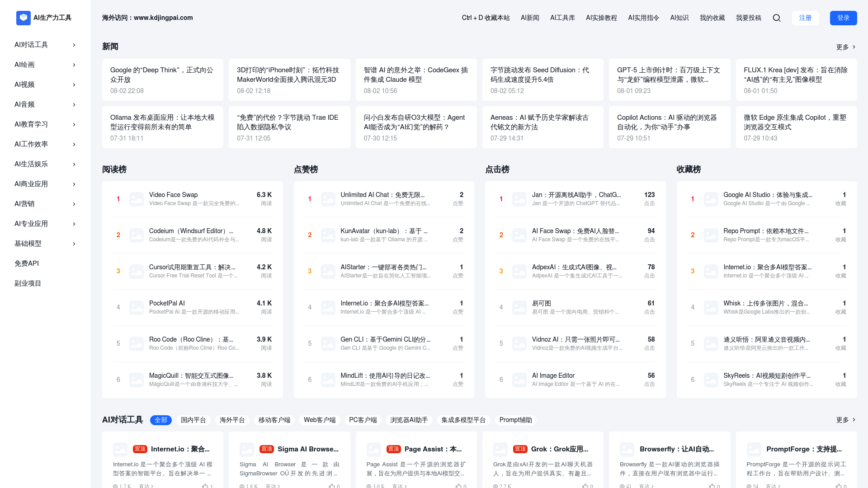
Task: Open the AI知识 nav menu item
Action: pos(679,18)
